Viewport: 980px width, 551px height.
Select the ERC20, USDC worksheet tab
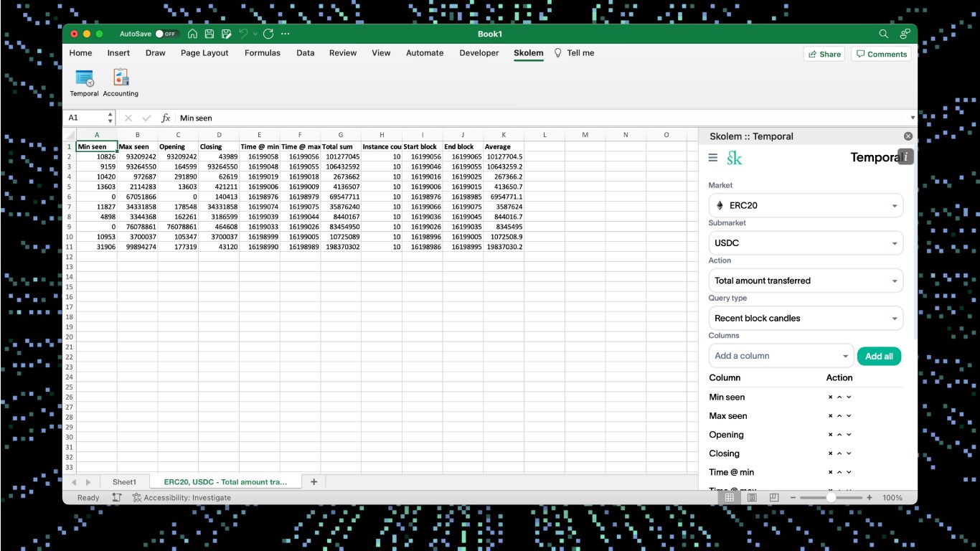point(225,482)
